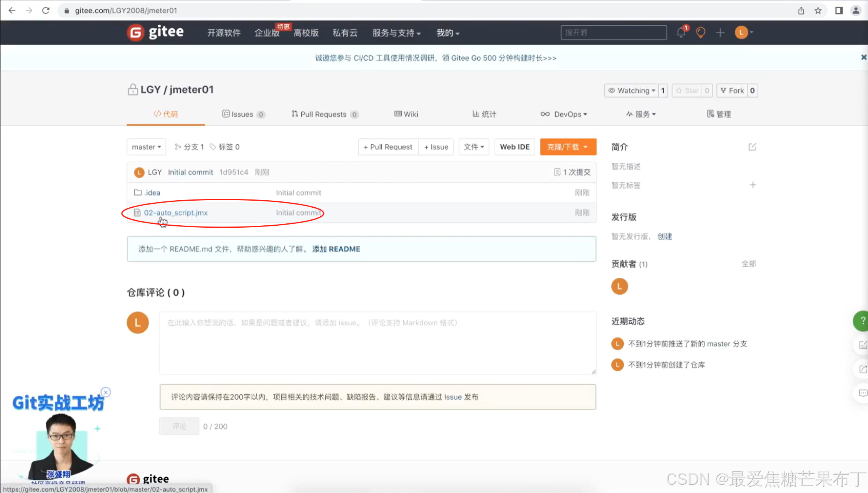Expand the 文件 dropdown menu
Viewport: 868px width, 493px height.
pos(473,147)
